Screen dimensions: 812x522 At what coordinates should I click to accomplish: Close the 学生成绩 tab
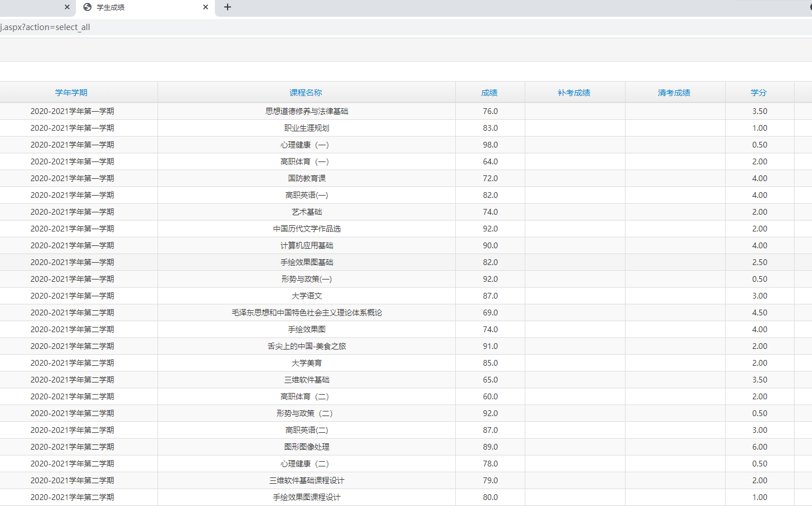click(206, 7)
